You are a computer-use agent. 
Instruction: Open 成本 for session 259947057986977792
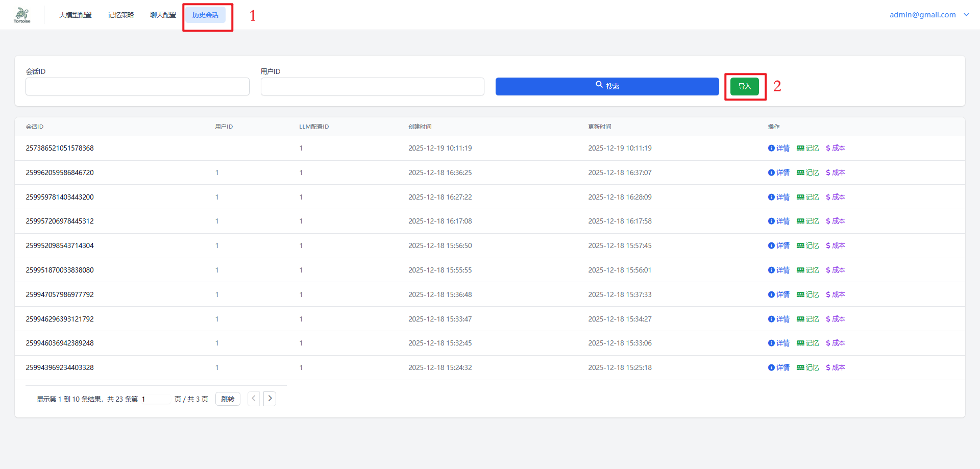[836, 294]
